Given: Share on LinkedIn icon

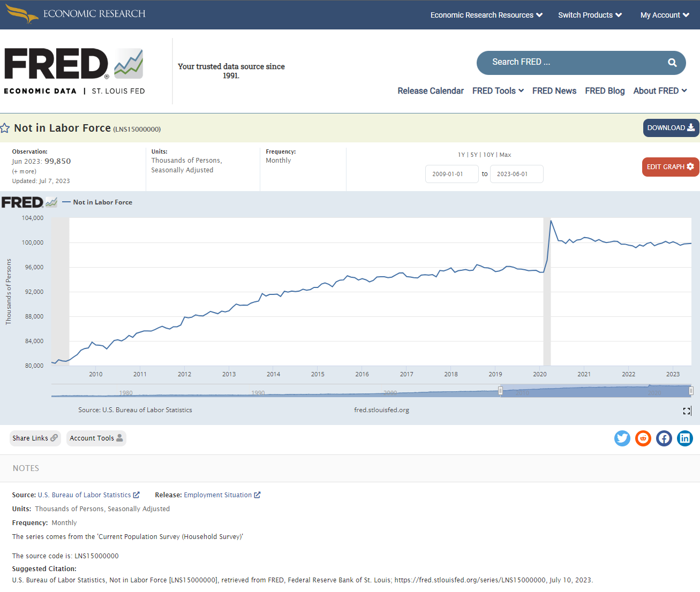Looking at the screenshot, I should [685, 438].
